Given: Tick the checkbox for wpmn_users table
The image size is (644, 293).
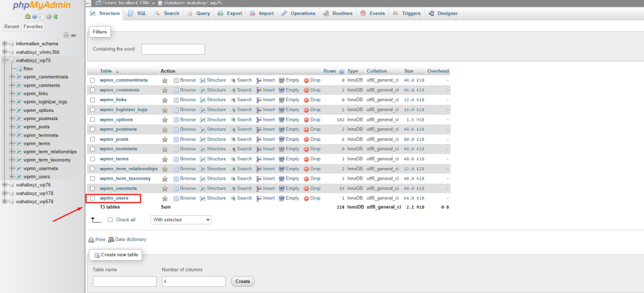Looking at the screenshot, I should pos(92,198).
